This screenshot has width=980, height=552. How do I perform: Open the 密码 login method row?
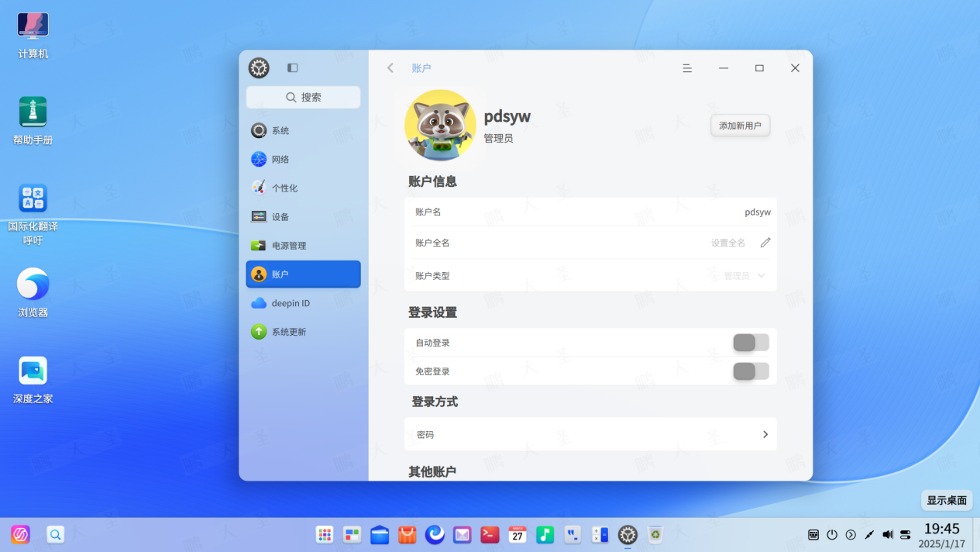(x=590, y=434)
